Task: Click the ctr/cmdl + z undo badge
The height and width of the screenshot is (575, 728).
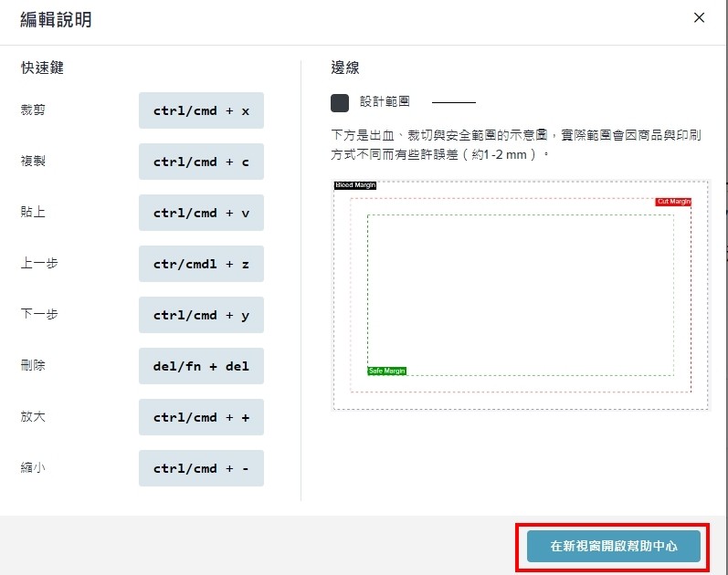Action: [x=201, y=264]
